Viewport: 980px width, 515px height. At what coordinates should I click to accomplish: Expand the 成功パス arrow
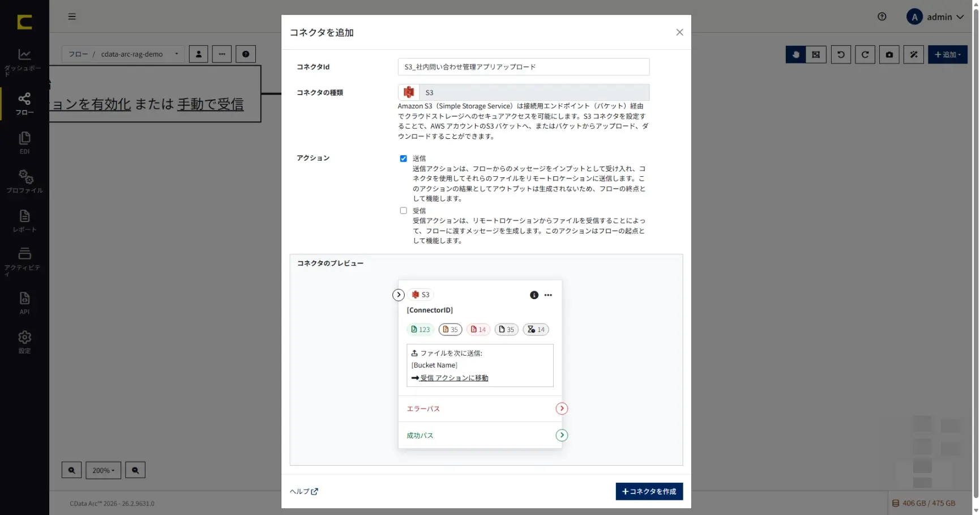[562, 435]
